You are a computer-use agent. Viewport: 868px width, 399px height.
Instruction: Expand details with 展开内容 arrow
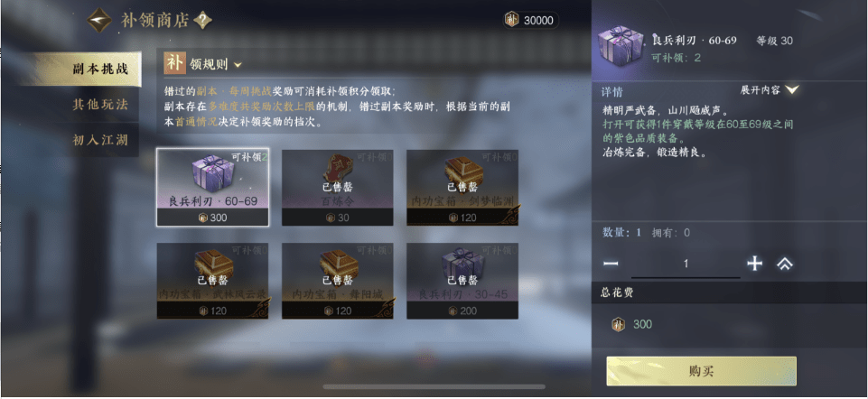coord(792,89)
